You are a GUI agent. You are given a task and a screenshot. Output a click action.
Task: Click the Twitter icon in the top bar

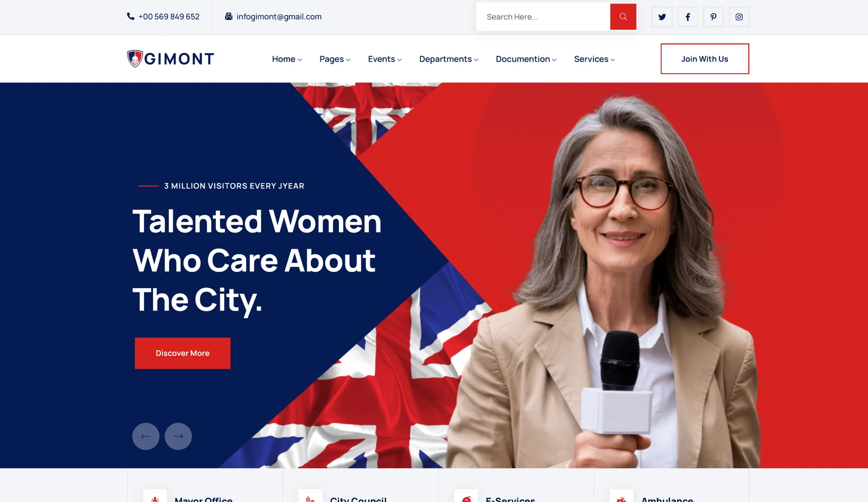pyautogui.click(x=662, y=17)
